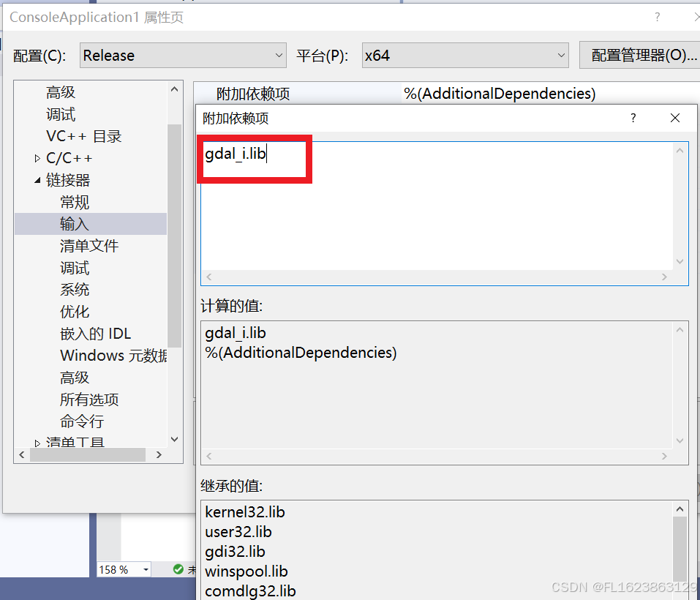Click the help icon on the property page titlebar

click(657, 17)
